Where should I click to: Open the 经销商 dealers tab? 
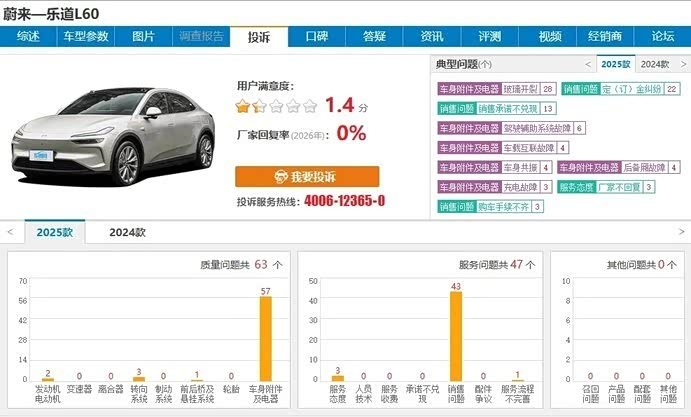(605, 36)
